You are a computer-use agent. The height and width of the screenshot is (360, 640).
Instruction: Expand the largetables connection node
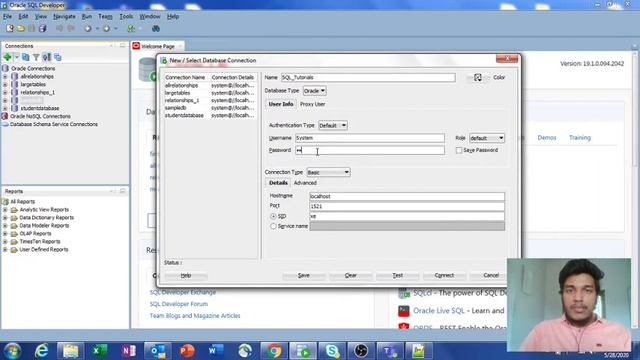click(x=5, y=84)
